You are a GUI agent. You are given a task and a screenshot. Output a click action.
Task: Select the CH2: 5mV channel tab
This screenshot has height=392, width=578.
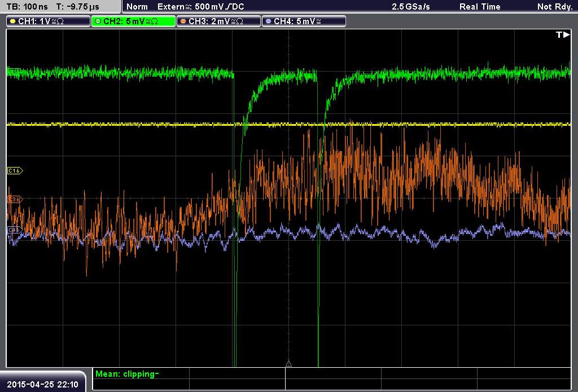(x=133, y=21)
